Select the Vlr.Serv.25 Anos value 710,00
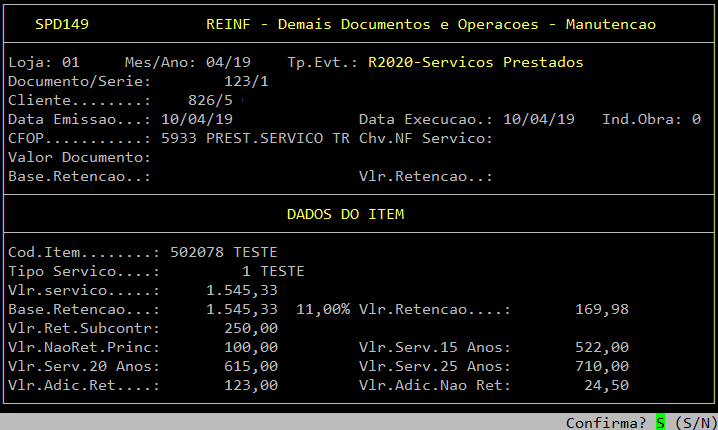 pyautogui.click(x=602, y=366)
